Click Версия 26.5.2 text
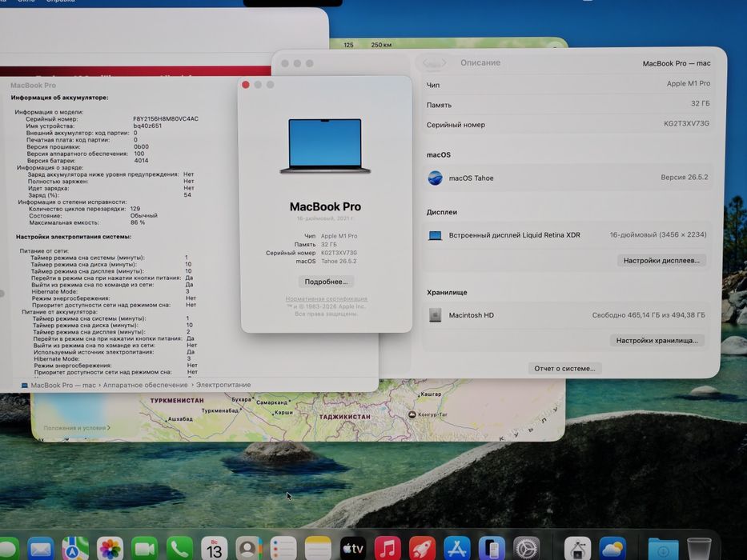The height and width of the screenshot is (560, 747). coord(684,177)
